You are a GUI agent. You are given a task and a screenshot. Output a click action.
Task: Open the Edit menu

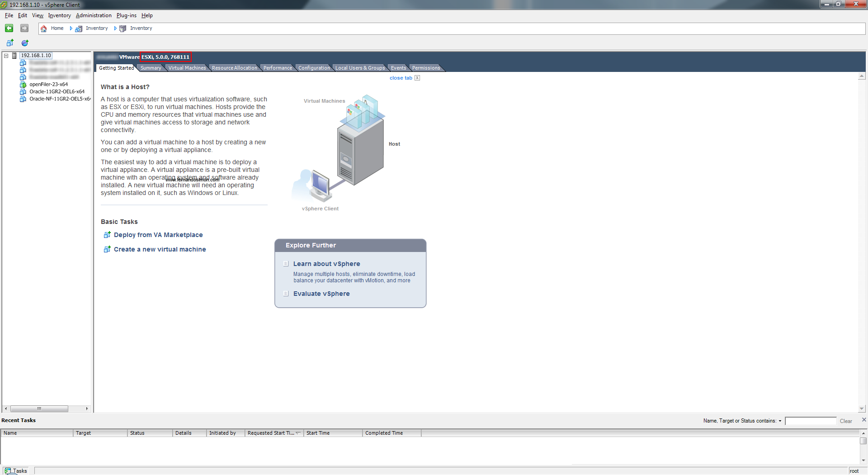(x=23, y=15)
